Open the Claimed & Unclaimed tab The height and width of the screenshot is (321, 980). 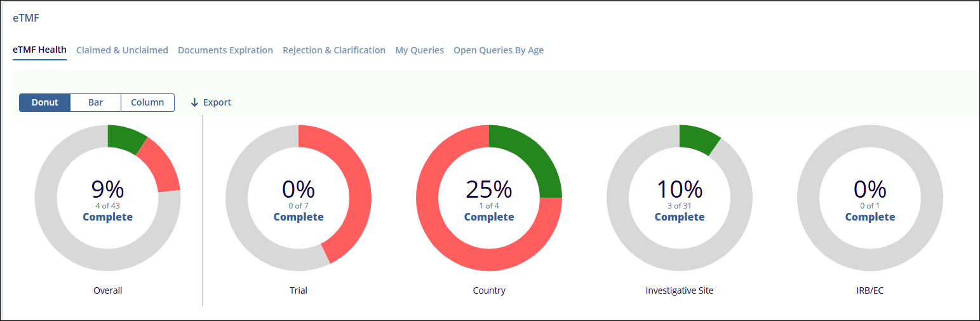[x=122, y=50]
